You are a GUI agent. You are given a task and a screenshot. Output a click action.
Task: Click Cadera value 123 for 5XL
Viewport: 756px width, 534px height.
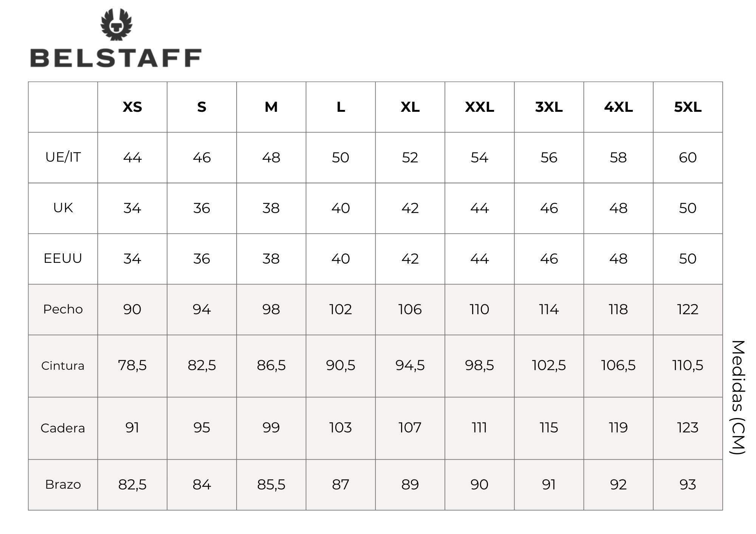[688, 428]
